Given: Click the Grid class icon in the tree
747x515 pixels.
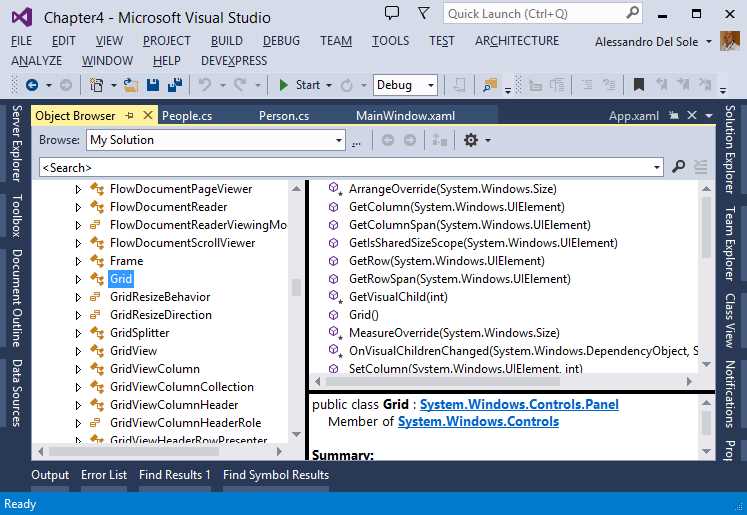Looking at the screenshot, I should (x=97, y=279).
